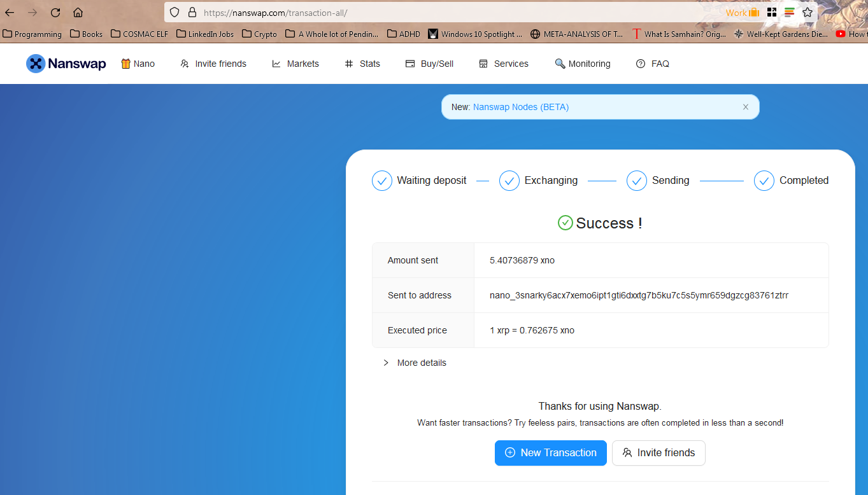Open the Buy/Sell nav item
This screenshot has height=495, width=868.
tap(430, 64)
